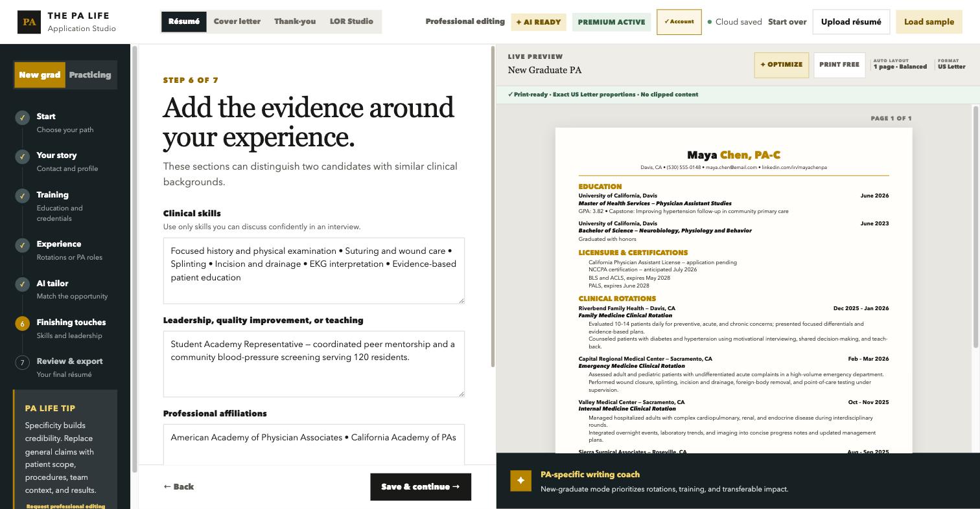
Task: Click the Start step checkmark circle
Action: 22,118
